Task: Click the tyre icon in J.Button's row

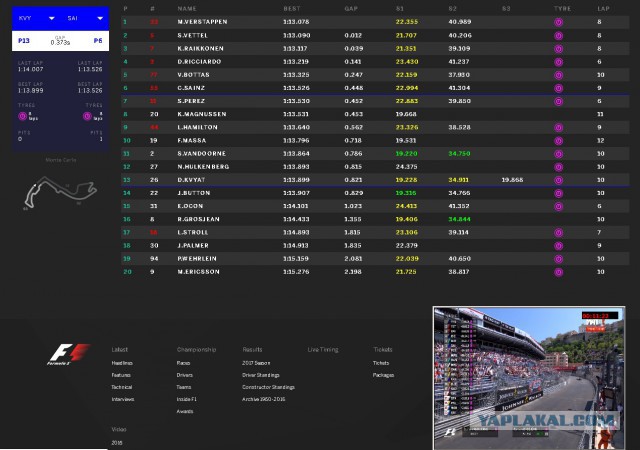Action: point(558,193)
